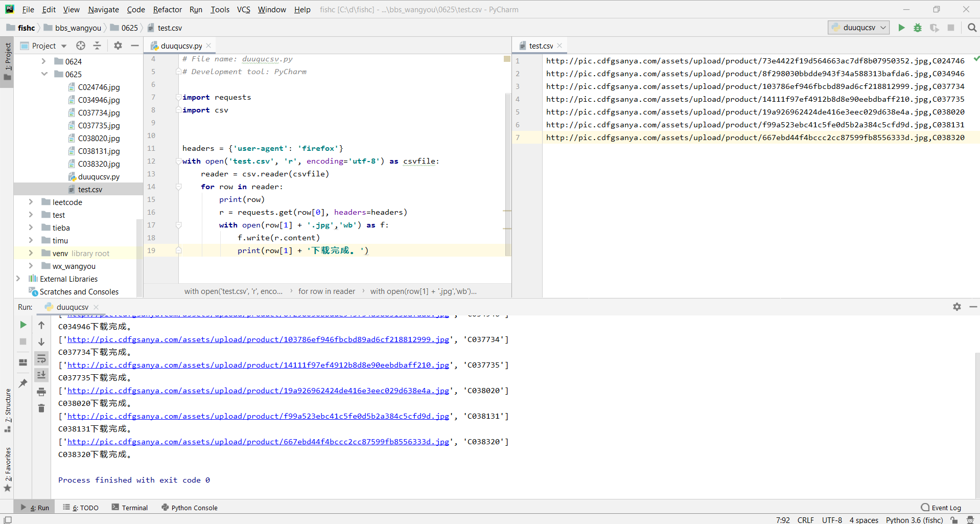The height and width of the screenshot is (524, 980).
Task: Start debugging with the bug icon
Action: coord(918,28)
